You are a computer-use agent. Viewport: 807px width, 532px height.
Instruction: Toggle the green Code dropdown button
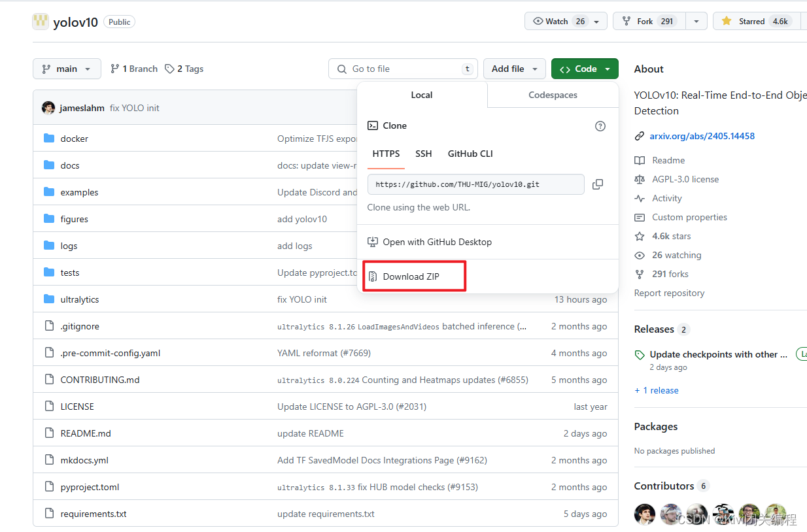(x=585, y=69)
